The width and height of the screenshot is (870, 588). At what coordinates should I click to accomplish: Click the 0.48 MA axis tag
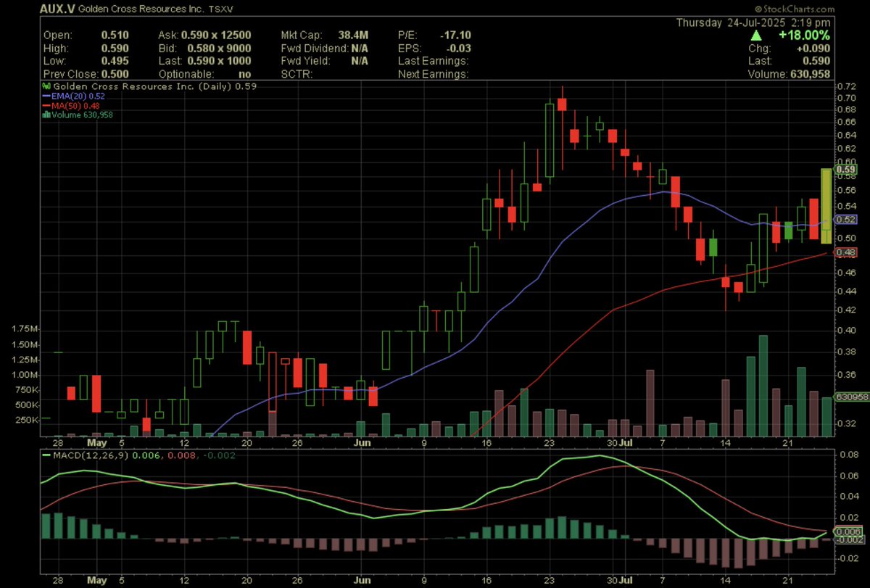pos(847,252)
